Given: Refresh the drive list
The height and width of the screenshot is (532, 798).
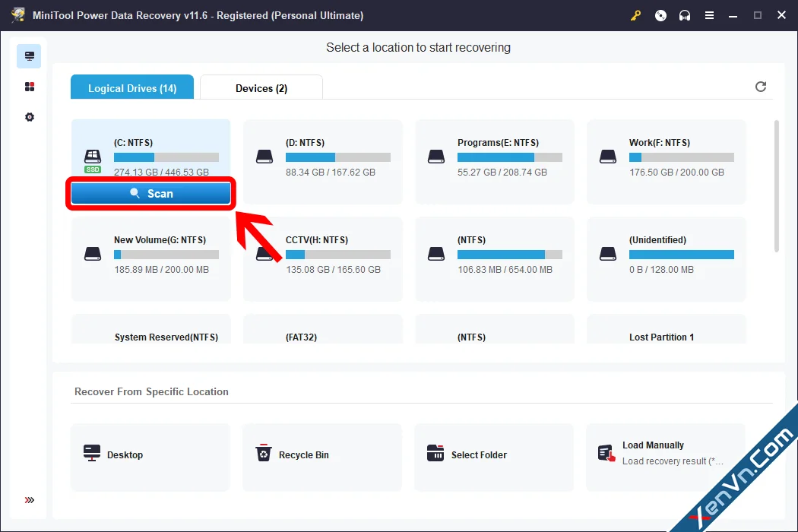Looking at the screenshot, I should click(760, 87).
